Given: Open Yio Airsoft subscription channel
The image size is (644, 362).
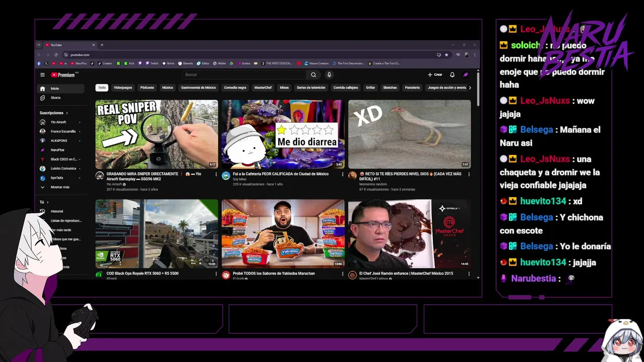Looking at the screenshot, I should (x=61, y=122).
